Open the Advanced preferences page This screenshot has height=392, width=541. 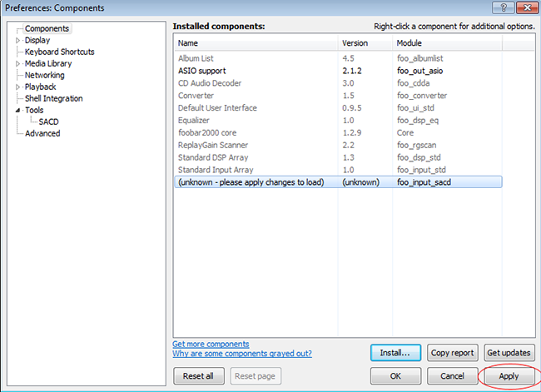(x=42, y=133)
